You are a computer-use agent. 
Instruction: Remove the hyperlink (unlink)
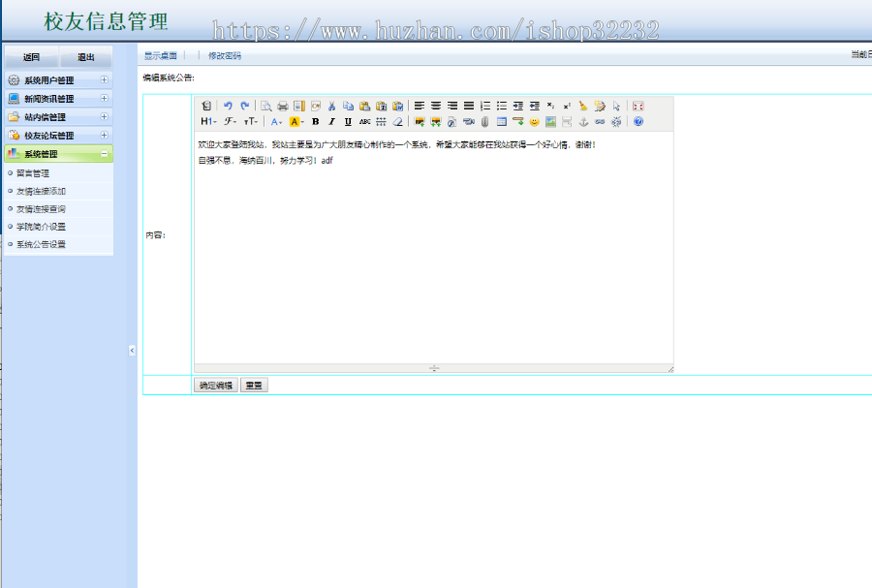click(616, 122)
